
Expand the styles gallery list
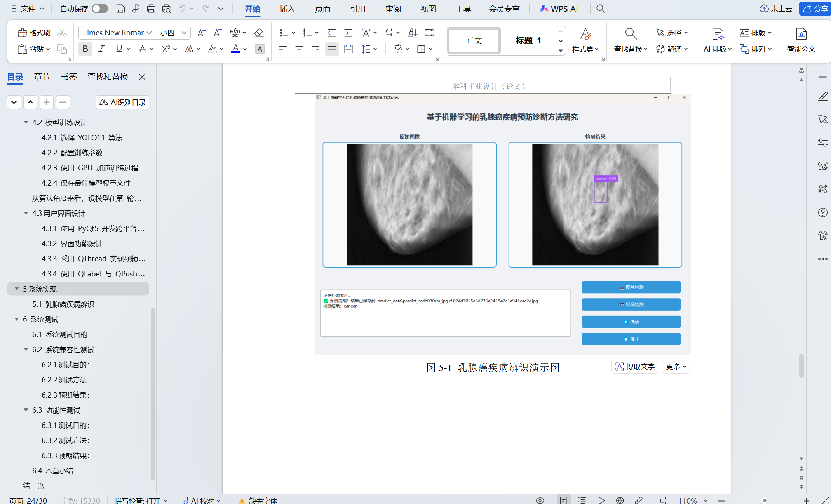pos(561,50)
